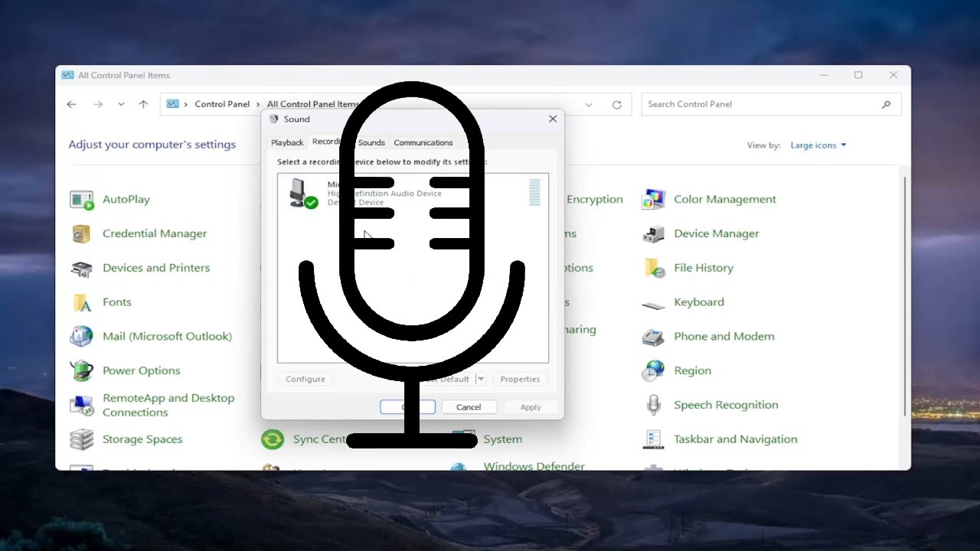Screen dimensions: 980x551
Task: Switch to the Sounds tab
Action: [x=371, y=143]
